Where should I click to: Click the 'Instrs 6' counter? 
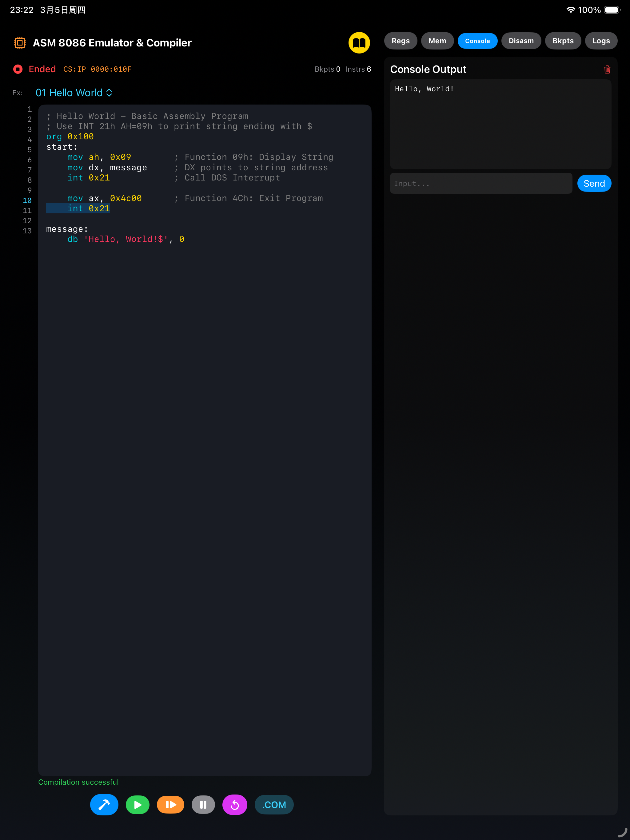point(358,69)
